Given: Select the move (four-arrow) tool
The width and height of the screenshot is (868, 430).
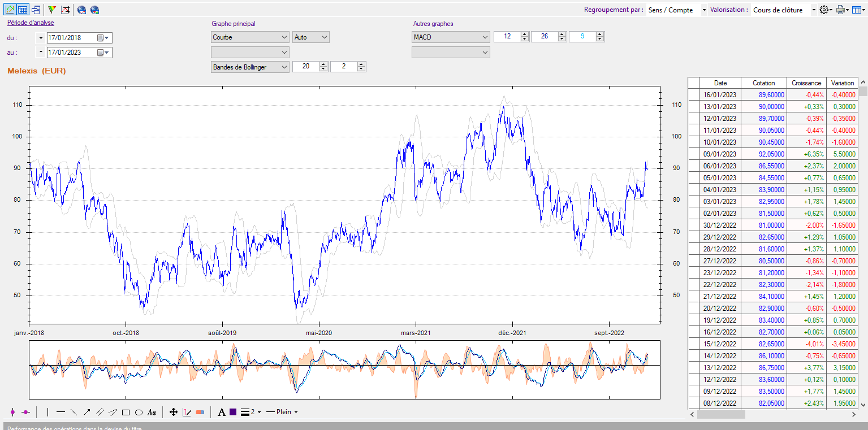Looking at the screenshot, I should pos(174,412).
